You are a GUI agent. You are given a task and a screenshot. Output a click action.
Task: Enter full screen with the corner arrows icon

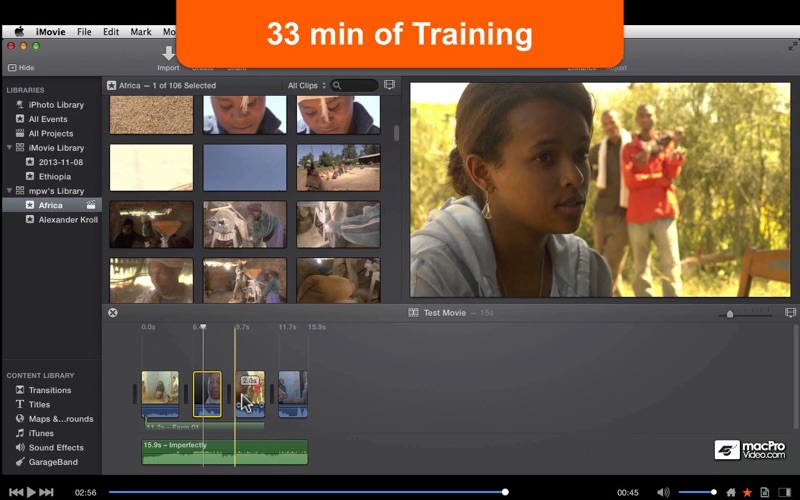coord(792,46)
